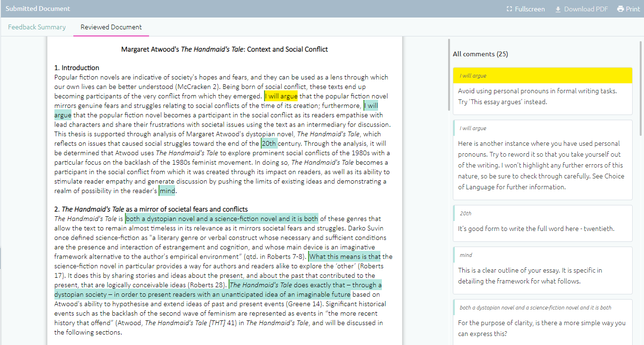Select the '20th' comment card
This screenshot has height=345, width=644.
click(542, 223)
